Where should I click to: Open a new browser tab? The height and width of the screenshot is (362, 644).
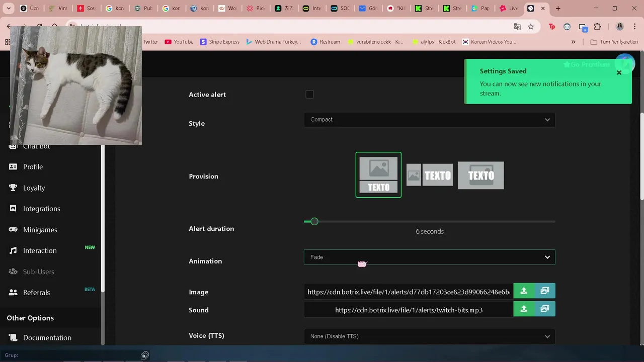coord(558,9)
